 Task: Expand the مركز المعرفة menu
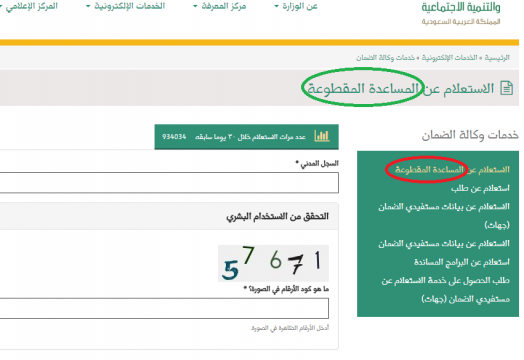click(220, 6)
